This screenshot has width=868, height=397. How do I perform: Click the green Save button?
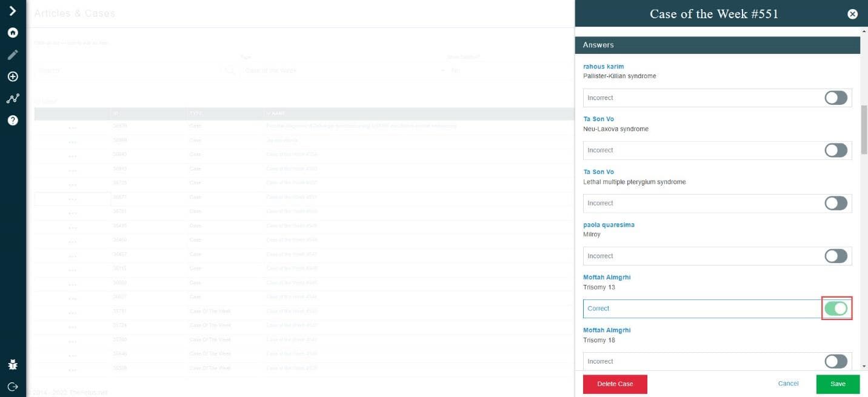point(838,384)
